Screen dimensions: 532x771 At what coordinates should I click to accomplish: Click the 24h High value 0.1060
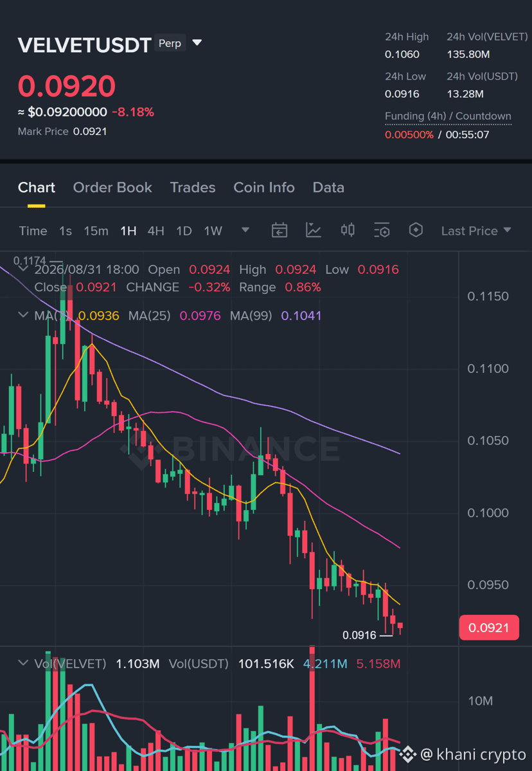pos(402,54)
